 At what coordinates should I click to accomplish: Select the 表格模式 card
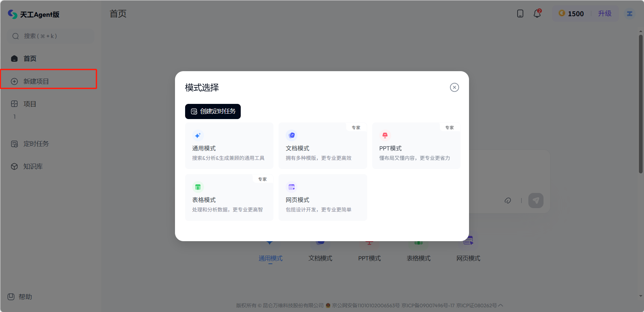coord(229,197)
